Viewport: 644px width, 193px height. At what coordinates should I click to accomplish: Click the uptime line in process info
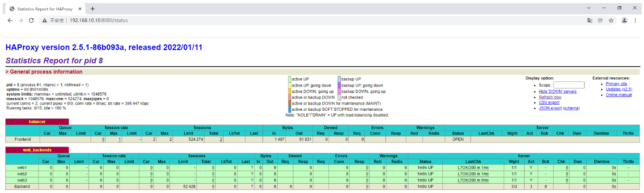pyautogui.click(x=27, y=89)
